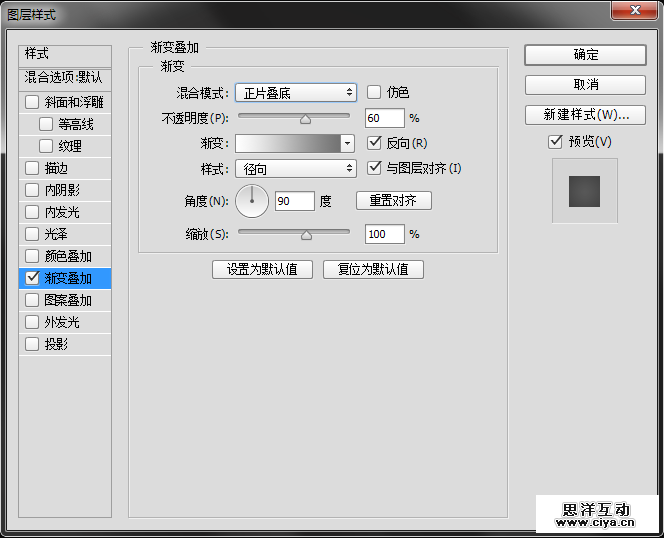Select the 内发光 row label
Viewport: 664px width, 538px height.
click(x=62, y=212)
